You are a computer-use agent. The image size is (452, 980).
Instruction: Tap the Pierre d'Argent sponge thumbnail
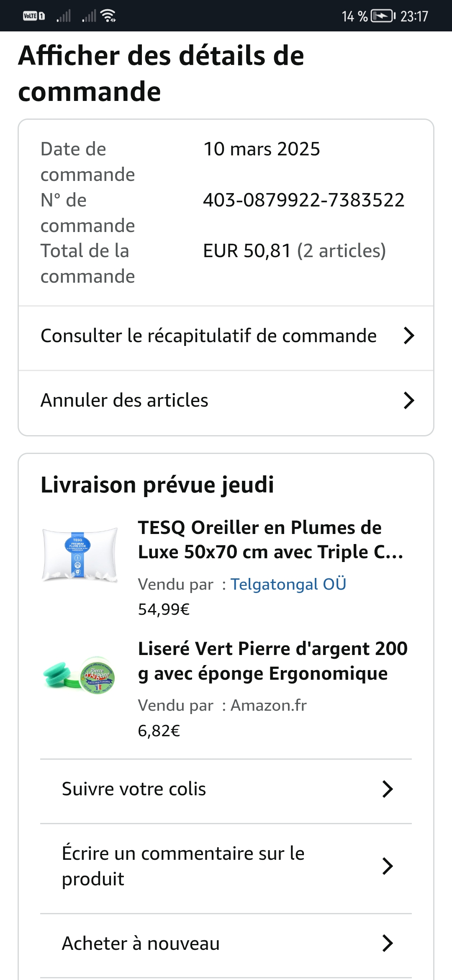click(x=80, y=675)
